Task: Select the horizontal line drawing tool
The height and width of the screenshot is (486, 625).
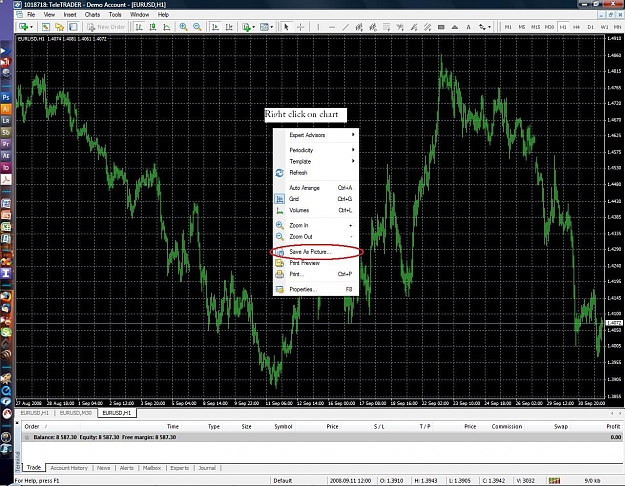Action: (332, 27)
